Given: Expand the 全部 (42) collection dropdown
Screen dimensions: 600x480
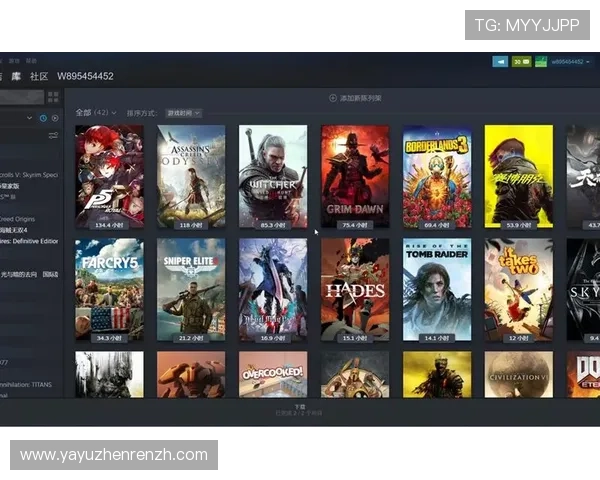Looking at the screenshot, I should point(96,113).
